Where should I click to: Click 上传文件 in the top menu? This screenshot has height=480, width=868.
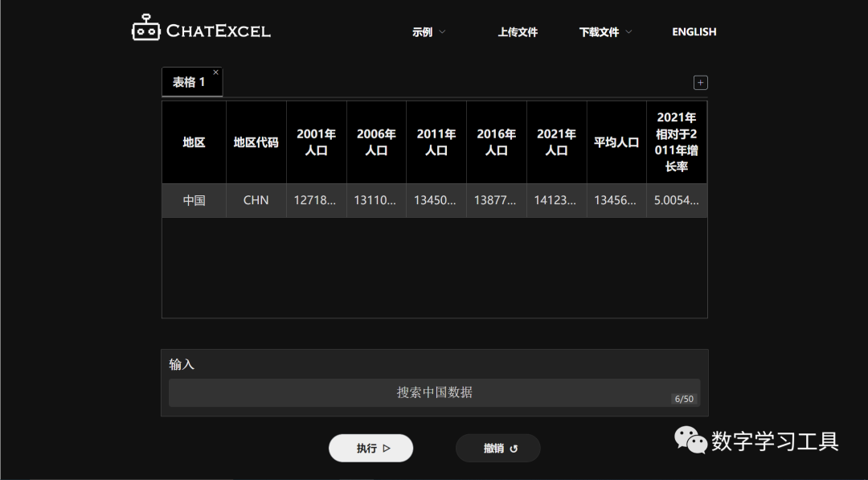pos(518,32)
